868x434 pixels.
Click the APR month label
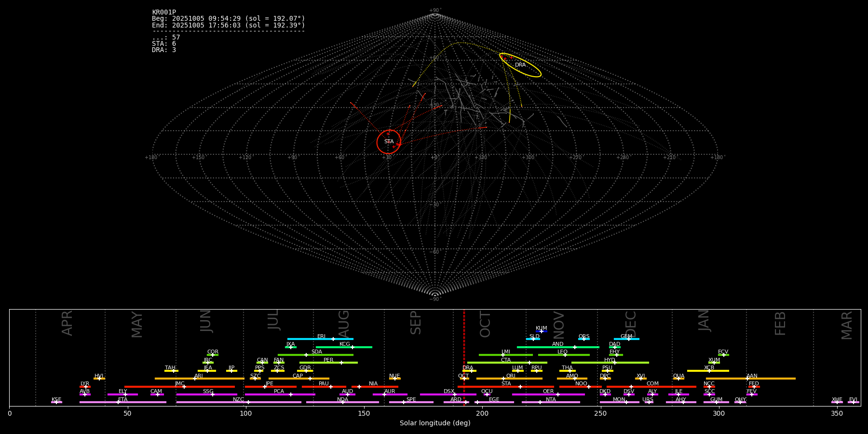click(67, 323)
